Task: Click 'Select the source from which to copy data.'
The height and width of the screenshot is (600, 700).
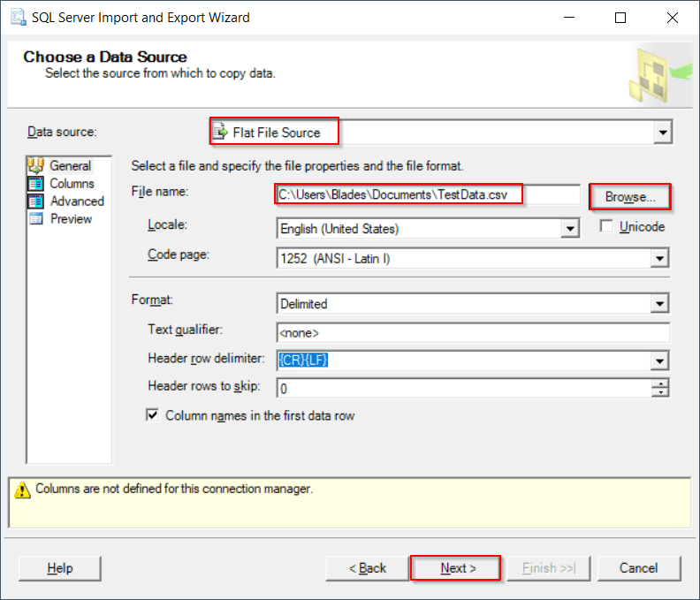Action: (160, 73)
